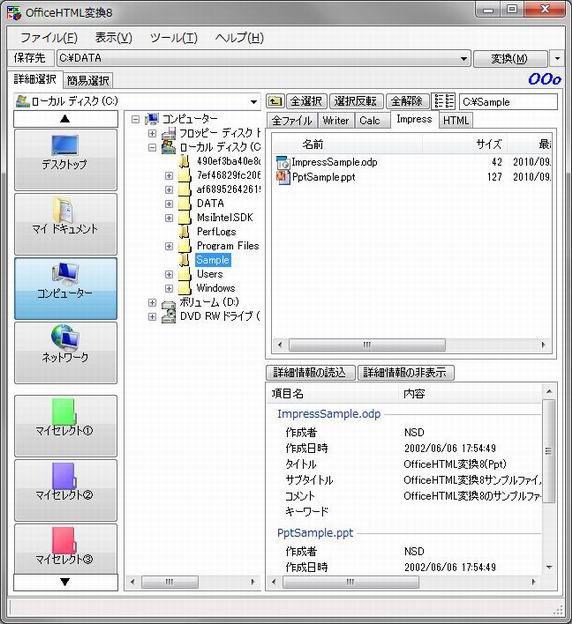
Task: Toggle the list view mode icon
Action: click(443, 101)
